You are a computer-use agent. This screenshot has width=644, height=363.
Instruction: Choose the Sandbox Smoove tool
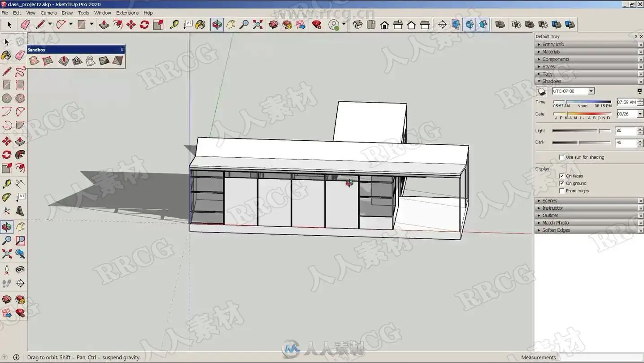[63, 60]
